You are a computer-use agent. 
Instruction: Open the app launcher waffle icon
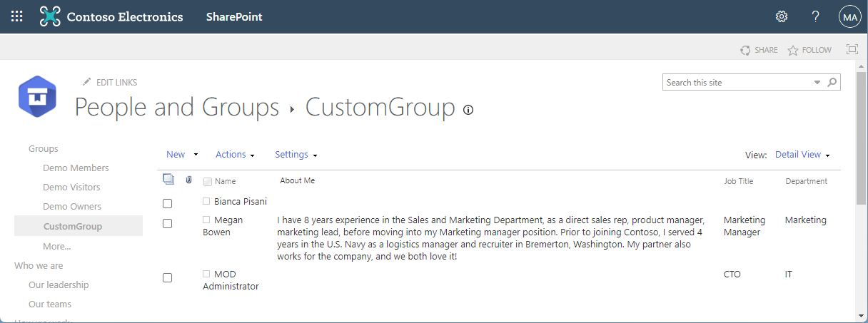click(x=17, y=16)
